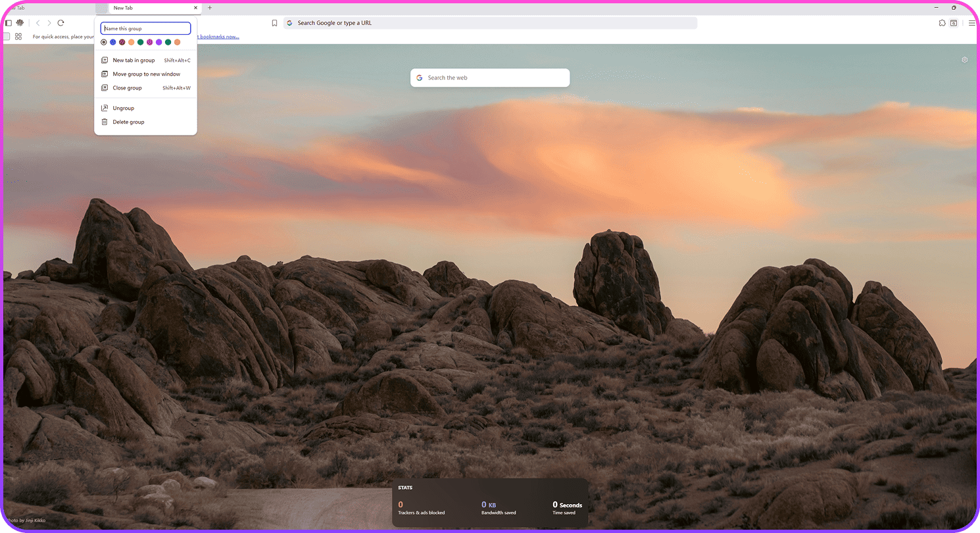The image size is (980, 533).
Task: Go back with the back arrow
Action: (x=37, y=23)
